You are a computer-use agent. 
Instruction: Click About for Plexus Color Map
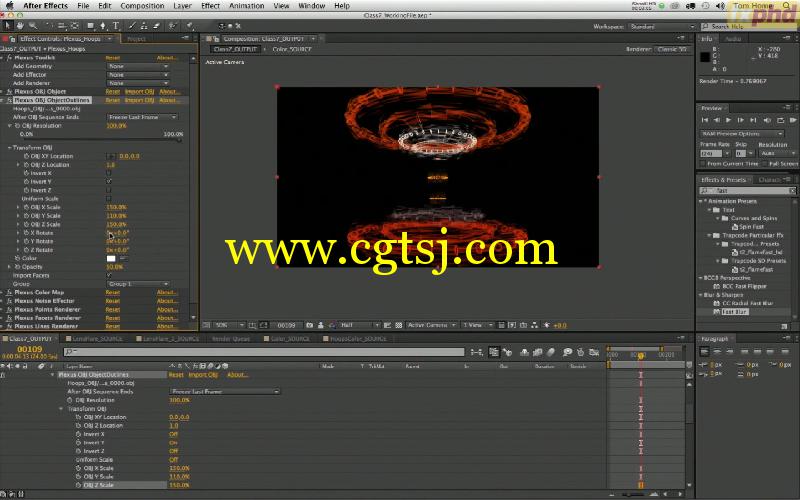tap(167, 292)
